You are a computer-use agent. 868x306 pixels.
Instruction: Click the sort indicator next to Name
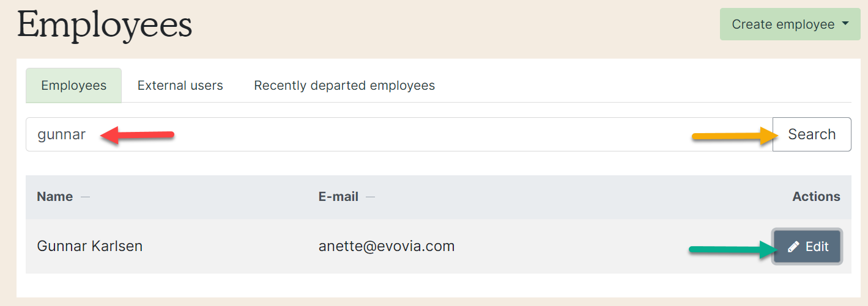86,197
